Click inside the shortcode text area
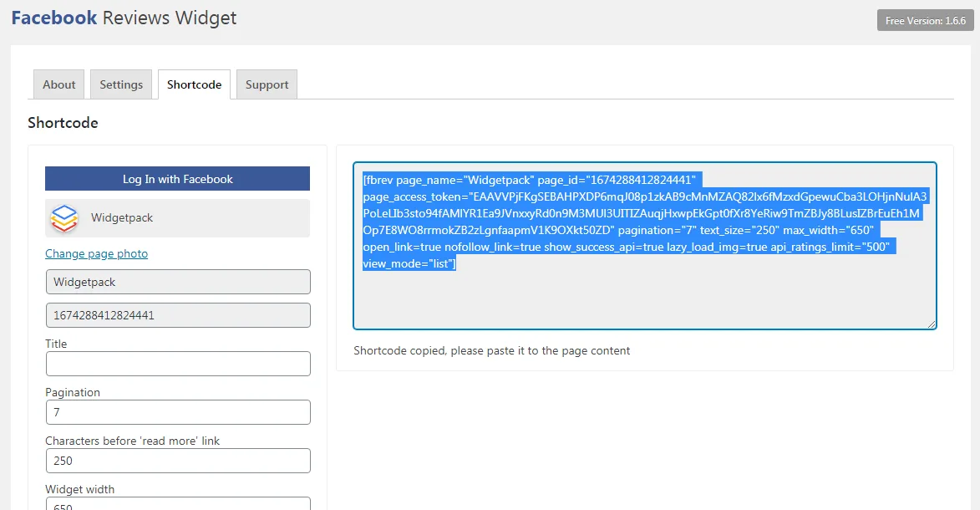 644,246
